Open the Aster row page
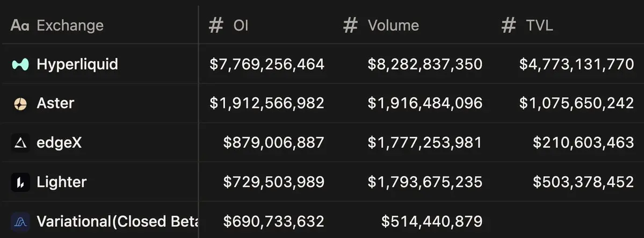Viewport: 644px width, 238px height. point(55,104)
